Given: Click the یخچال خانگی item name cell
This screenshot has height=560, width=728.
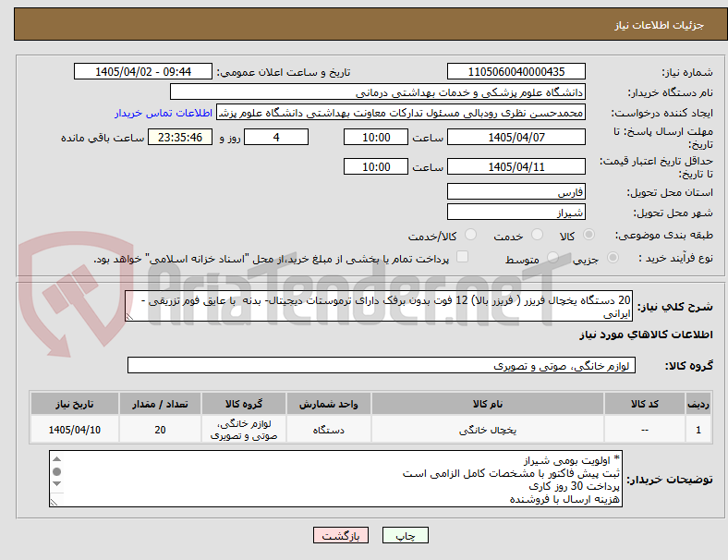Looking at the screenshot, I should click(x=488, y=430).
